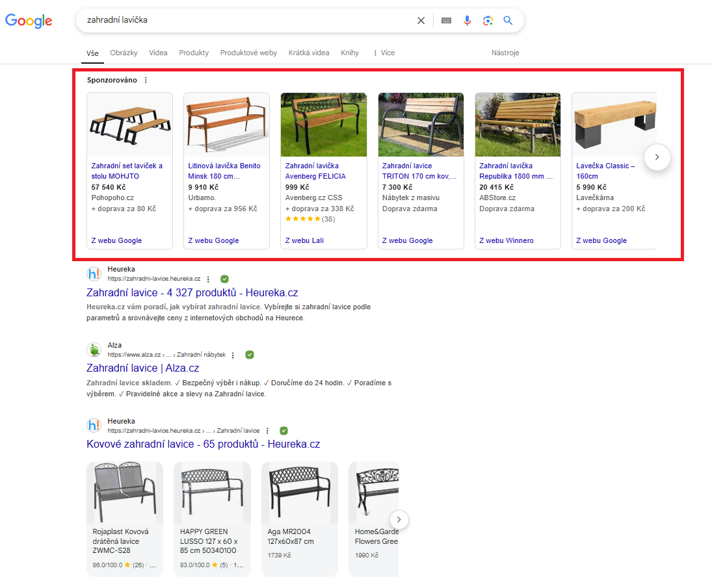Open Nástroje search tools
The width and height of the screenshot is (712, 588).
505,53
